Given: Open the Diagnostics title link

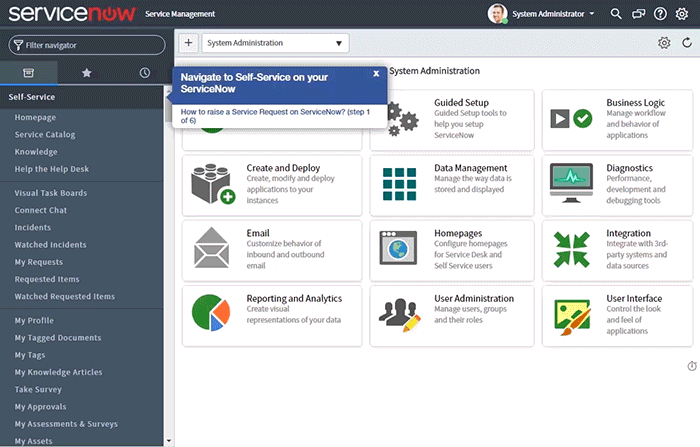Looking at the screenshot, I should [629, 168].
